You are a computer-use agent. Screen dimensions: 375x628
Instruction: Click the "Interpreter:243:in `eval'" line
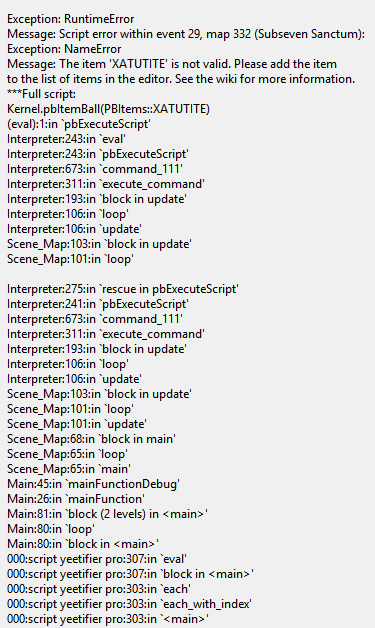pyautogui.click(x=66, y=139)
